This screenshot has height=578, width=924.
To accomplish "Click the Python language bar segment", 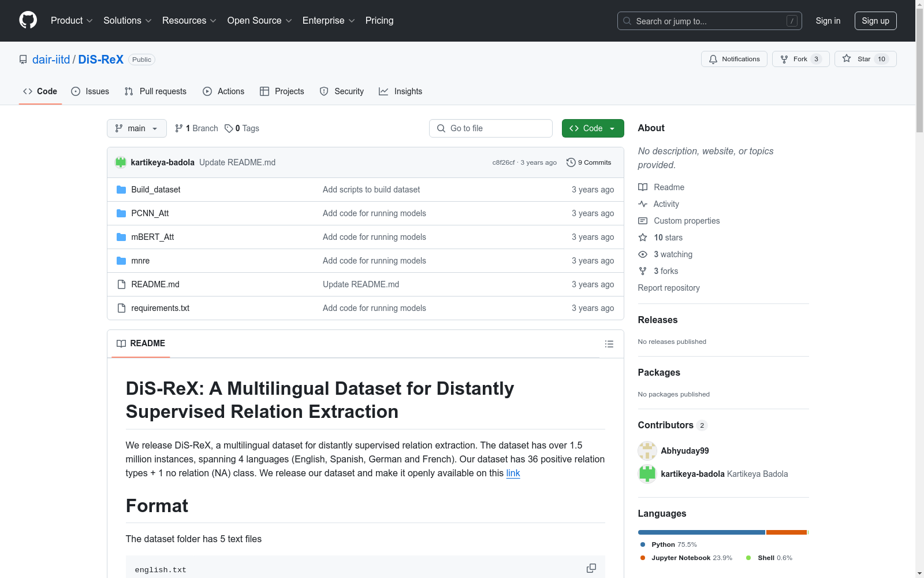I will pyautogui.click(x=702, y=532).
